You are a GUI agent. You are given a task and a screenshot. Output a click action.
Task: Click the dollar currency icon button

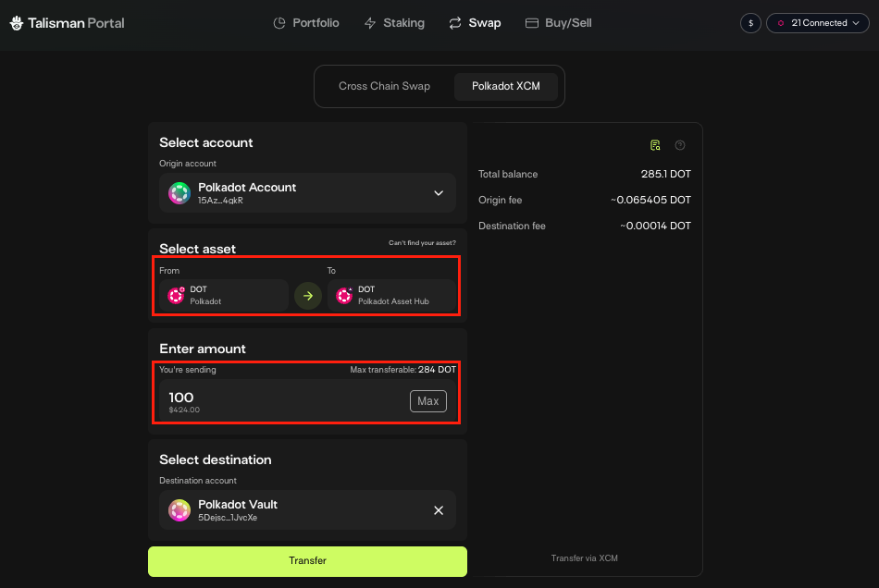[x=750, y=23]
